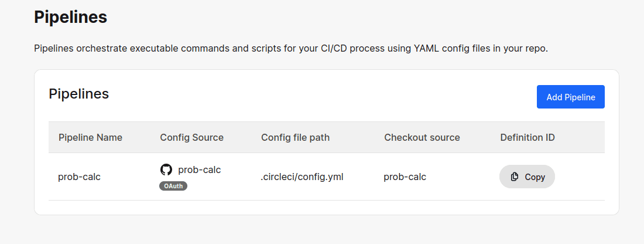Click the prob-calc checkout source cell

(405, 177)
